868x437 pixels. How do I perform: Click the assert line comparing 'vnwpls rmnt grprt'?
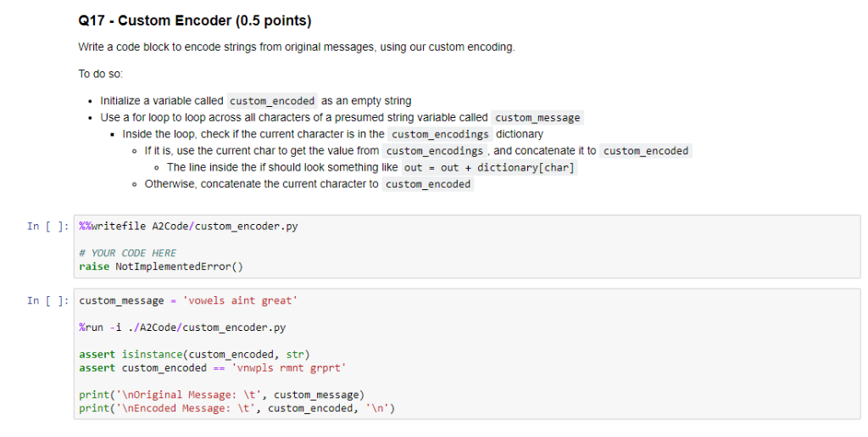(x=213, y=367)
